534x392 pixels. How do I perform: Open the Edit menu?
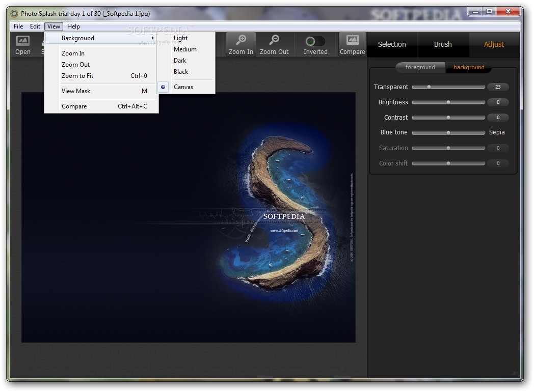coord(35,26)
